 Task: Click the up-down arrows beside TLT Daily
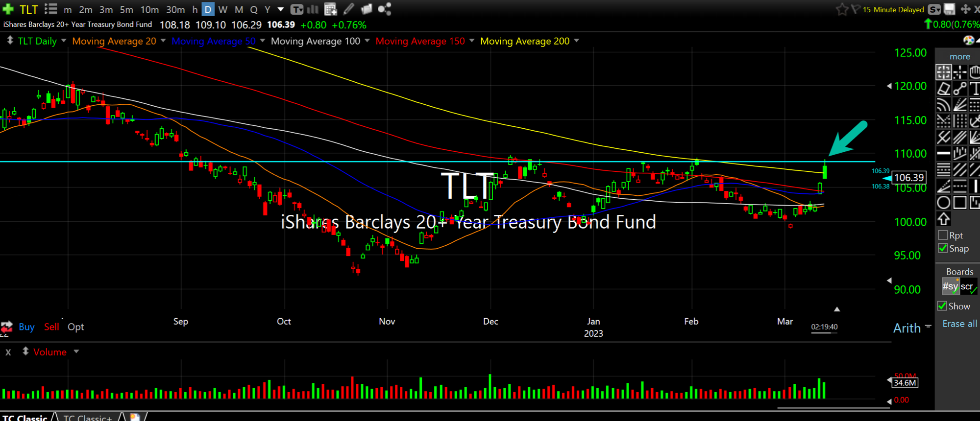(x=10, y=41)
